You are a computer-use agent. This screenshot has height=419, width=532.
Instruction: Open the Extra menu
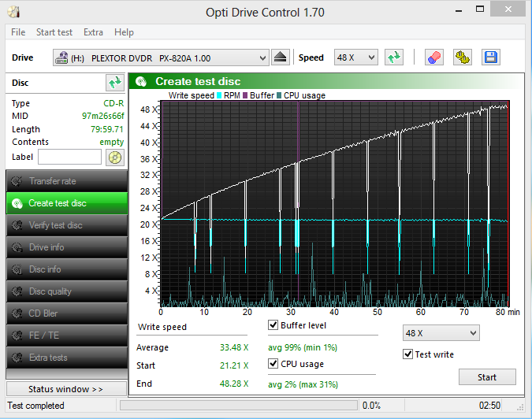(93, 32)
